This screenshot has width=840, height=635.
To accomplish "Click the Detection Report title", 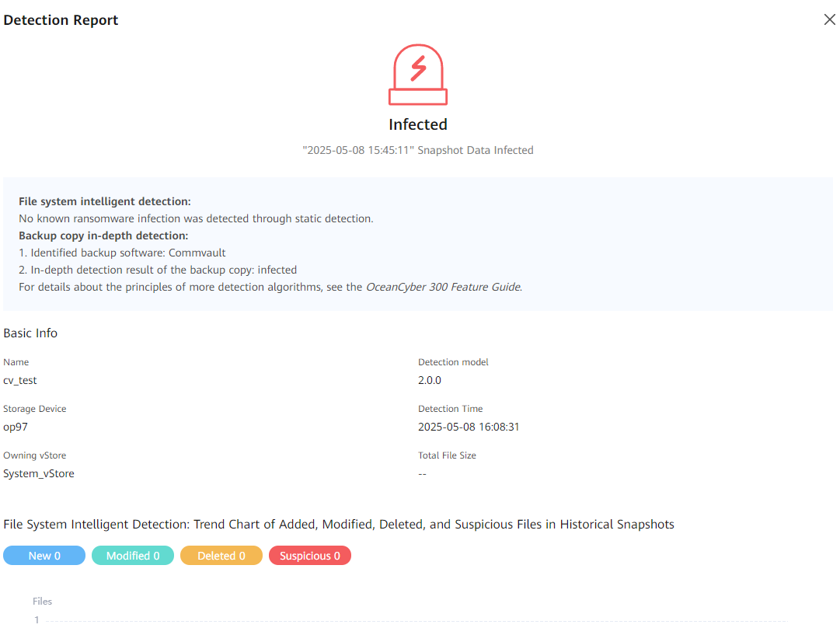I will coord(61,20).
